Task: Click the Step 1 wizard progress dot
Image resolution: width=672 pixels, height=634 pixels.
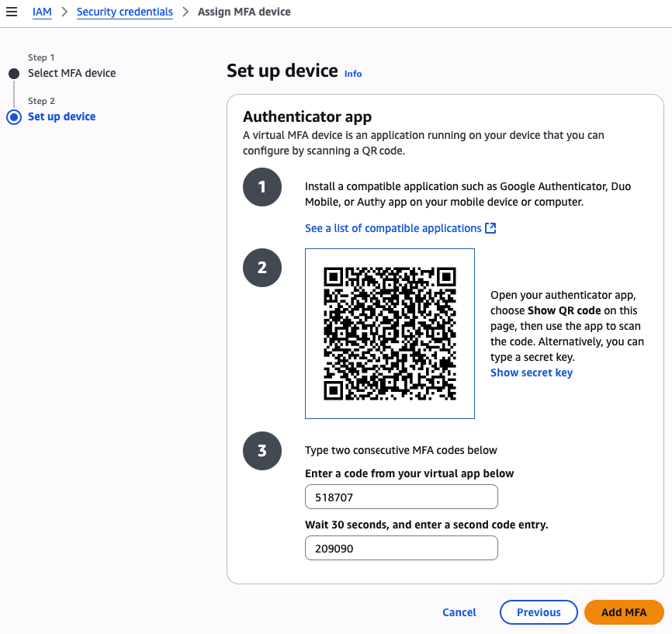Action: click(x=14, y=74)
